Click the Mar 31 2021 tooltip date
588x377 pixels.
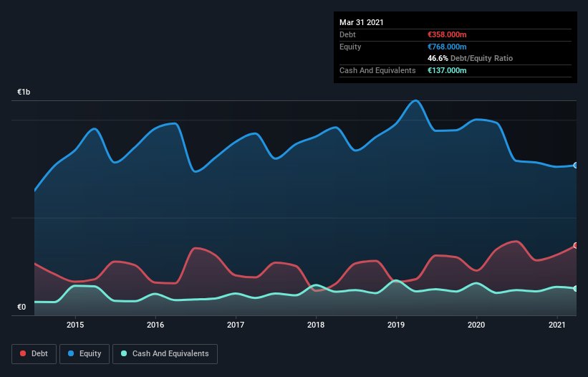click(362, 22)
